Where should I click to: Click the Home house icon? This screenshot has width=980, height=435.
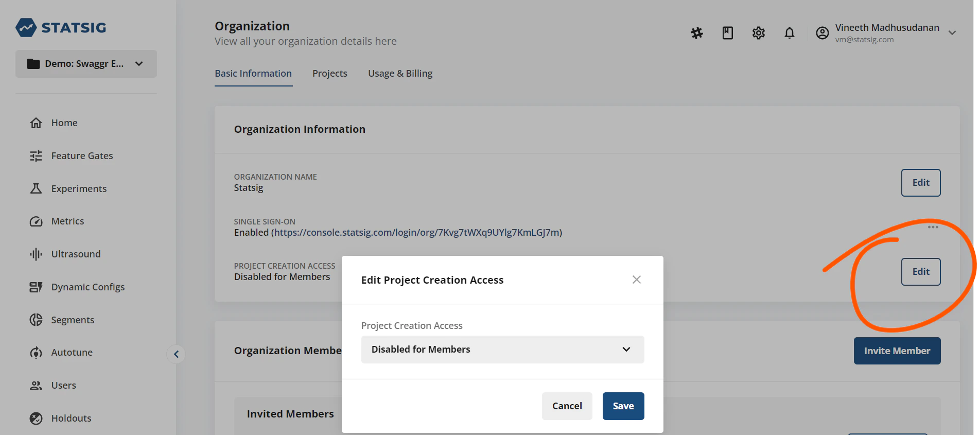click(36, 123)
